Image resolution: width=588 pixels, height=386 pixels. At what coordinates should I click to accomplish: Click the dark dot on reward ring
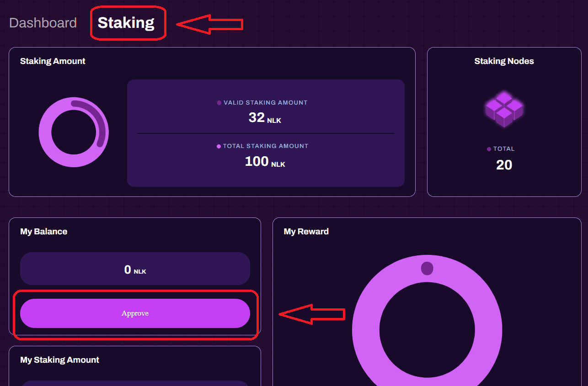[x=427, y=268]
